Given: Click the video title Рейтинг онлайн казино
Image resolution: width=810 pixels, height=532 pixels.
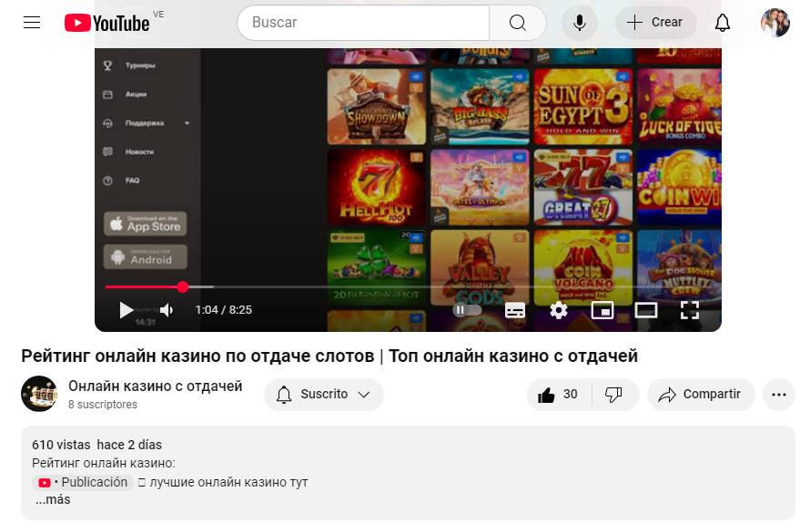Looking at the screenshot, I should 329,356.
